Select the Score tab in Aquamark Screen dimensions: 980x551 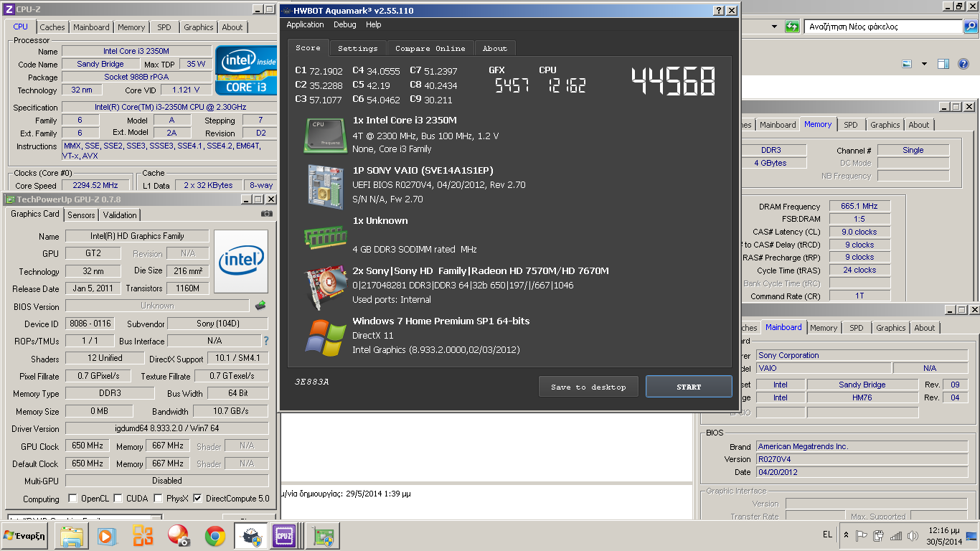(x=308, y=47)
